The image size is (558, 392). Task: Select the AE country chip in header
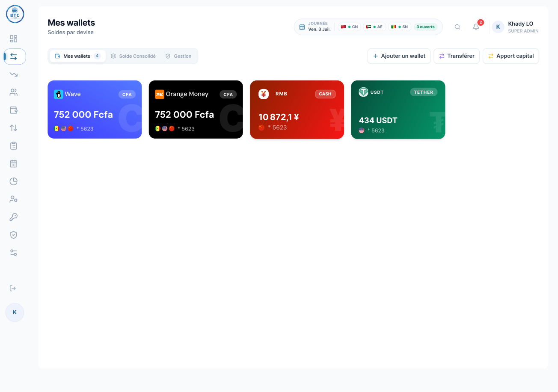tap(374, 27)
